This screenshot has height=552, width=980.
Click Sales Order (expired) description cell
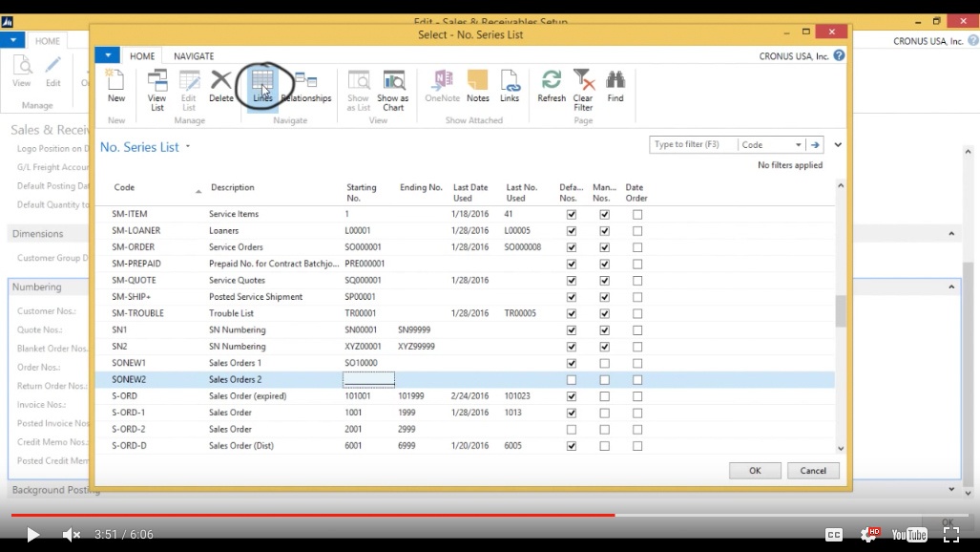247,396
